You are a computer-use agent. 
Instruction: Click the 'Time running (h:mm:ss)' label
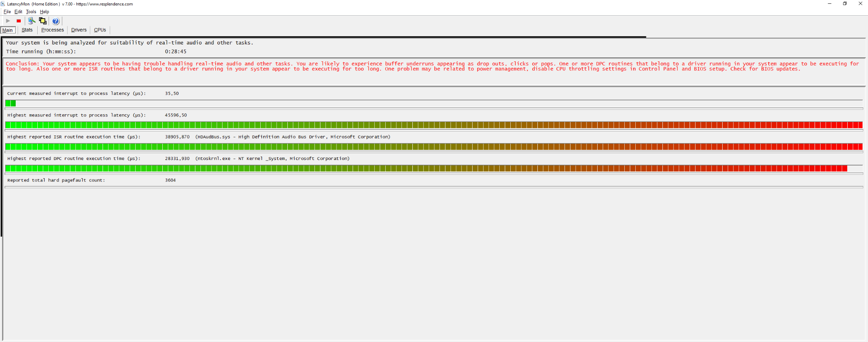(41, 52)
